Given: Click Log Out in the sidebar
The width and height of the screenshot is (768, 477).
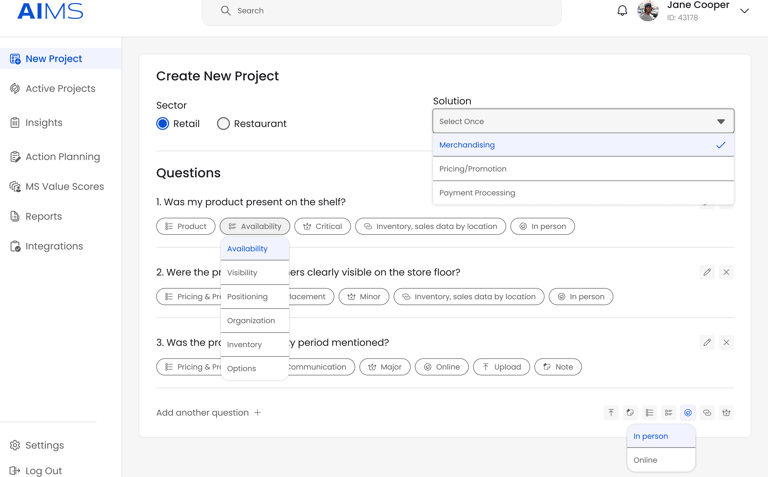Looking at the screenshot, I should click(43, 470).
